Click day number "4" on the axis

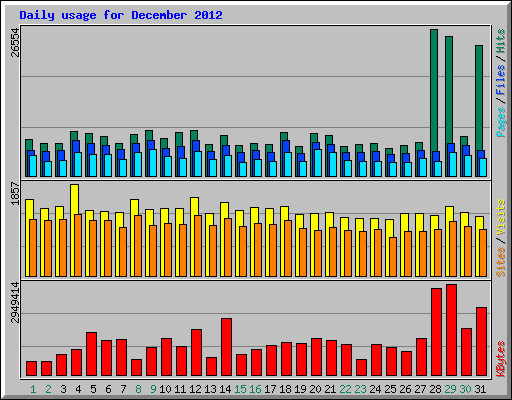[x=78, y=389]
